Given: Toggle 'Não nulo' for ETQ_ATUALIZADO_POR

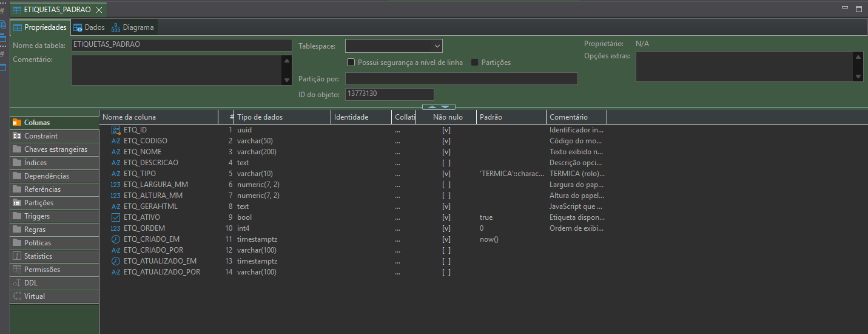Looking at the screenshot, I should pos(446,272).
